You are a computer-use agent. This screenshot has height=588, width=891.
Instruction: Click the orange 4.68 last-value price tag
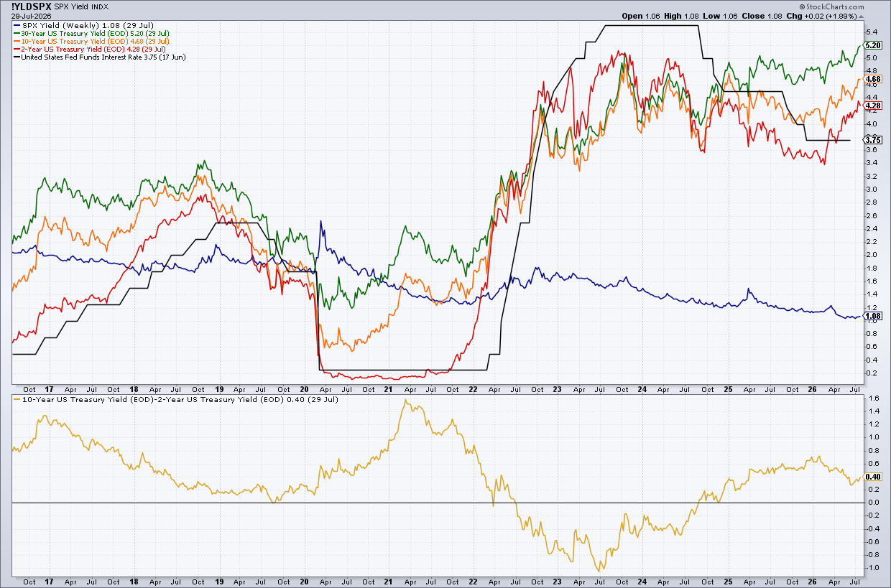(x=872, y=79)
